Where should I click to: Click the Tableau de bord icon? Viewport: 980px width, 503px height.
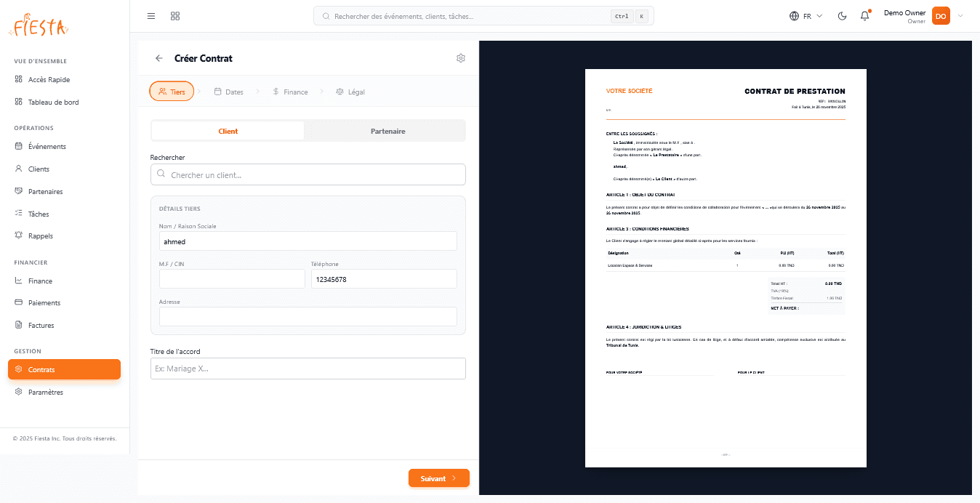(19, 102)
